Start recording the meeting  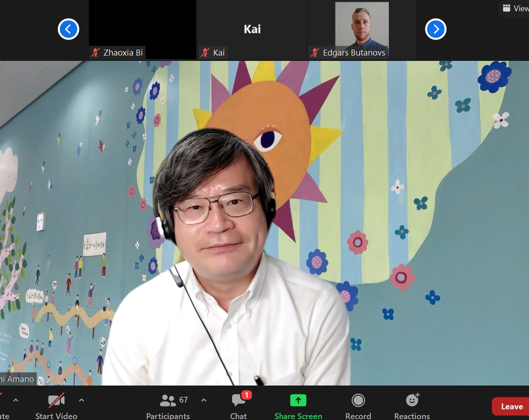[x=358, y=407]
